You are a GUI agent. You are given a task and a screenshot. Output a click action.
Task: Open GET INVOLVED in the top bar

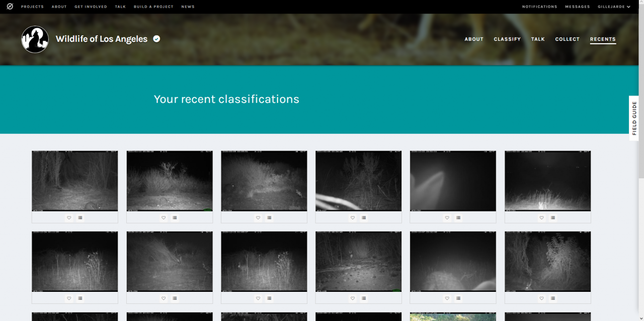pos(91,7)
